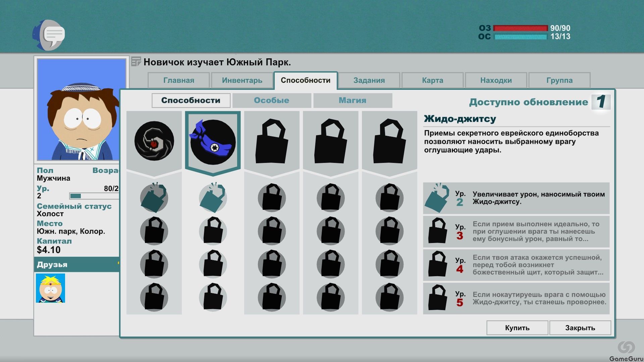Click second-row locked upgrade in first column

[x=154, y=231]
